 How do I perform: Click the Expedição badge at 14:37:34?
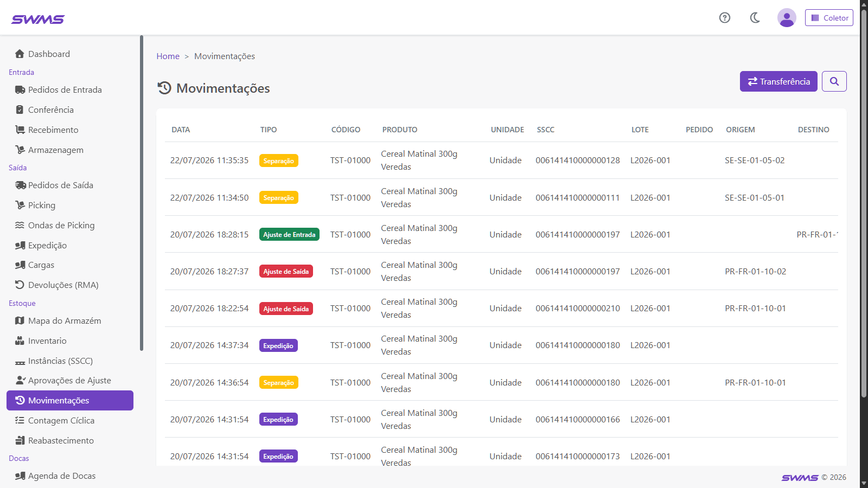click(x=278, y=345)
